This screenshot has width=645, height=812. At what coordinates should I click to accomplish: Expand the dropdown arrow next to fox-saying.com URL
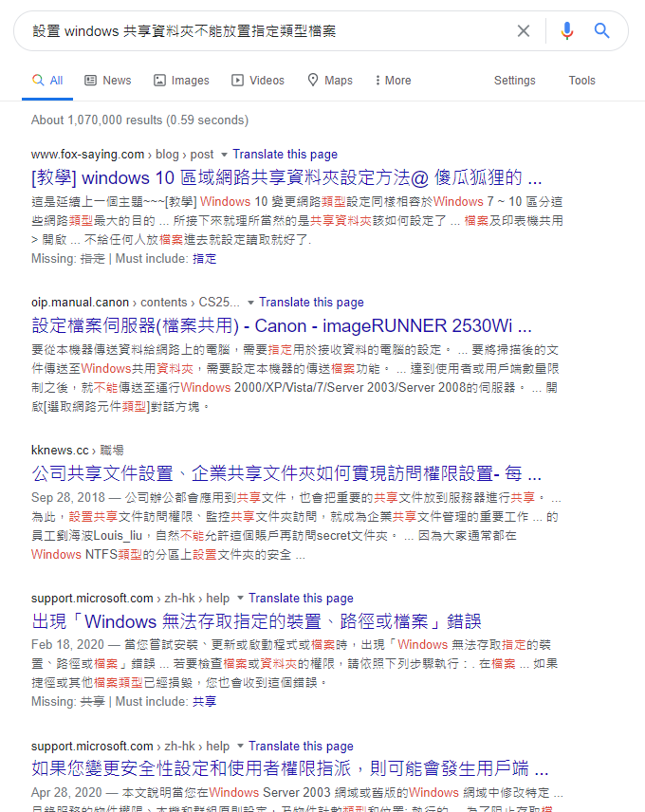tap(224, 155)
